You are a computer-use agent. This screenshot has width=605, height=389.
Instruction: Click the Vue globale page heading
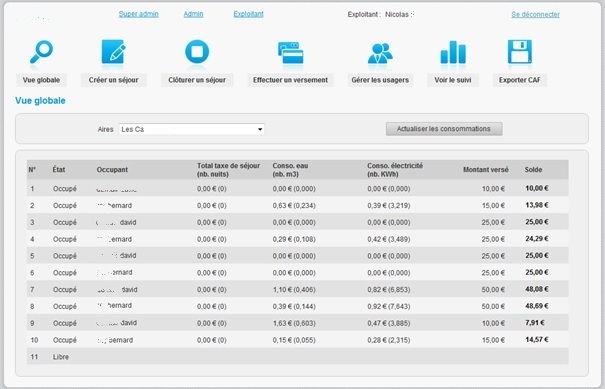pos(40,100)
